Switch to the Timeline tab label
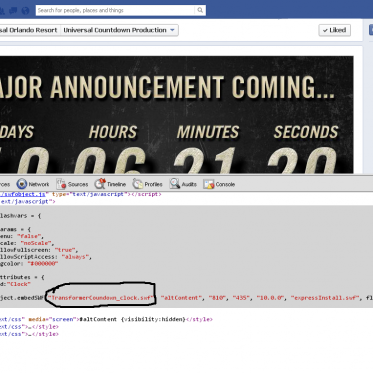This screenshot has width=373, height=373. point(116,184)
